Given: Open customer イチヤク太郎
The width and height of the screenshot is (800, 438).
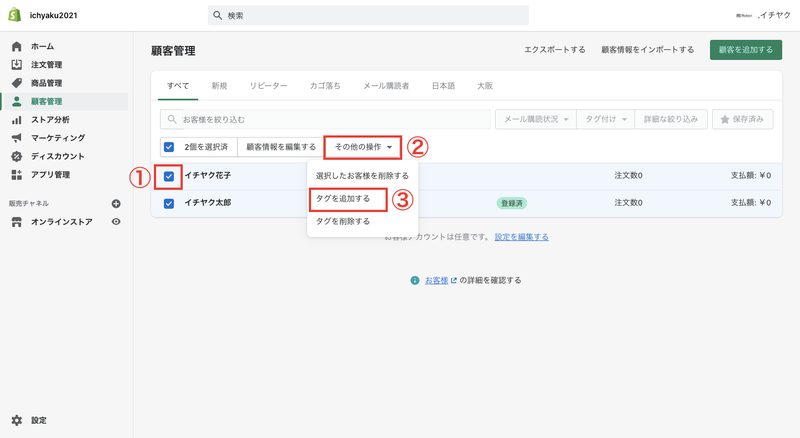Looking at the screenshot, I should (208, 203).
